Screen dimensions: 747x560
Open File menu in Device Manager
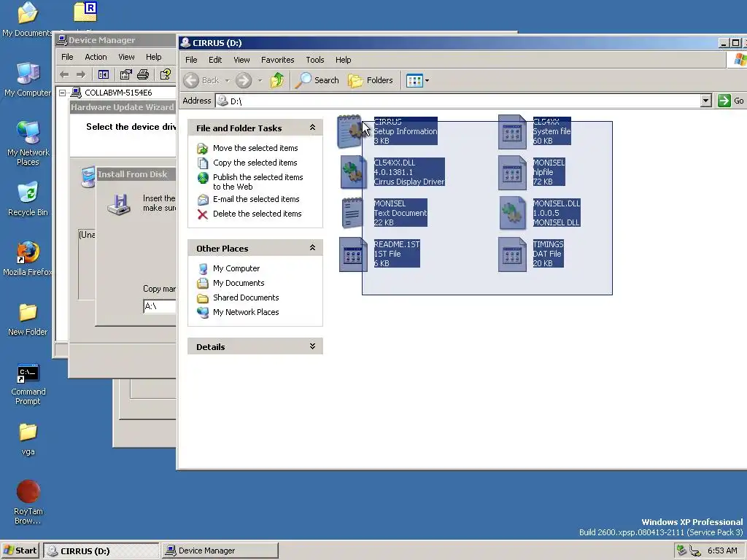click(67, 57)
